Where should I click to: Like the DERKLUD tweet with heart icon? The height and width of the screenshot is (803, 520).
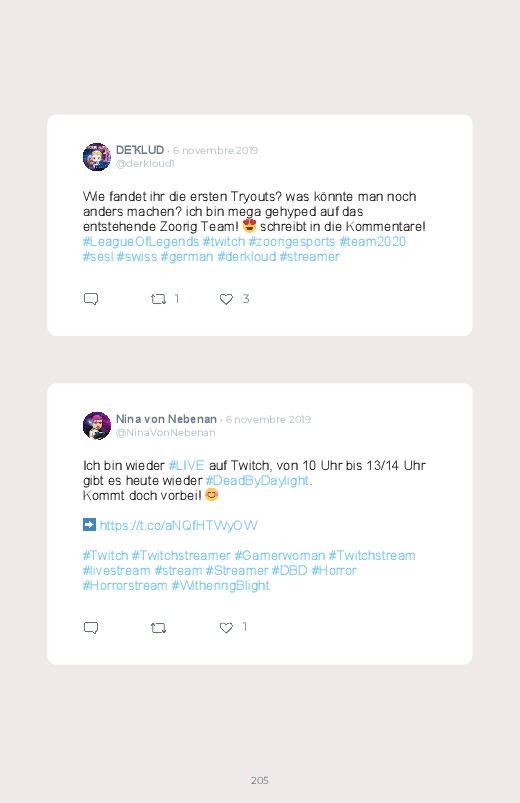point(226,299)
